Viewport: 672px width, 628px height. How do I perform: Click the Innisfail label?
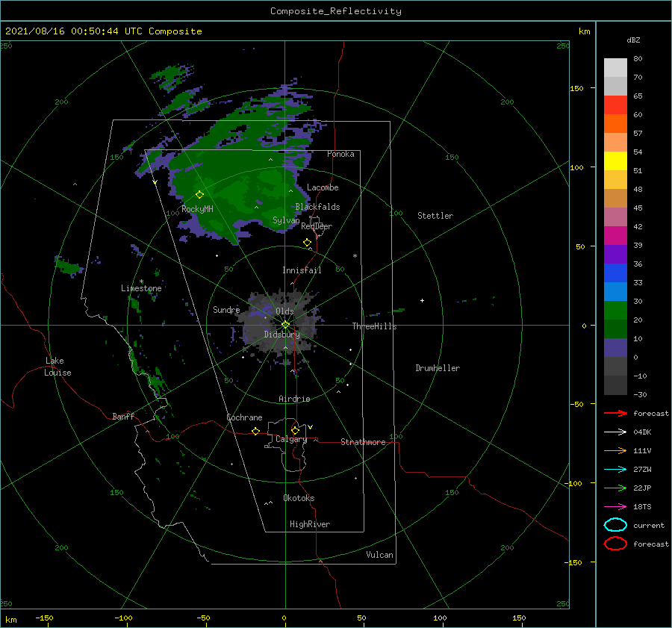click(302, 270)
